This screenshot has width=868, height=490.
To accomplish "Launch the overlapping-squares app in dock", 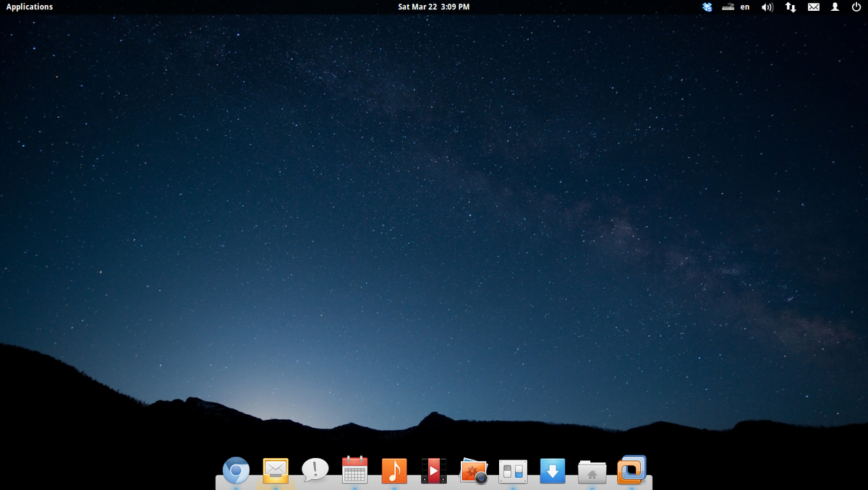I will tap(631, 470).
